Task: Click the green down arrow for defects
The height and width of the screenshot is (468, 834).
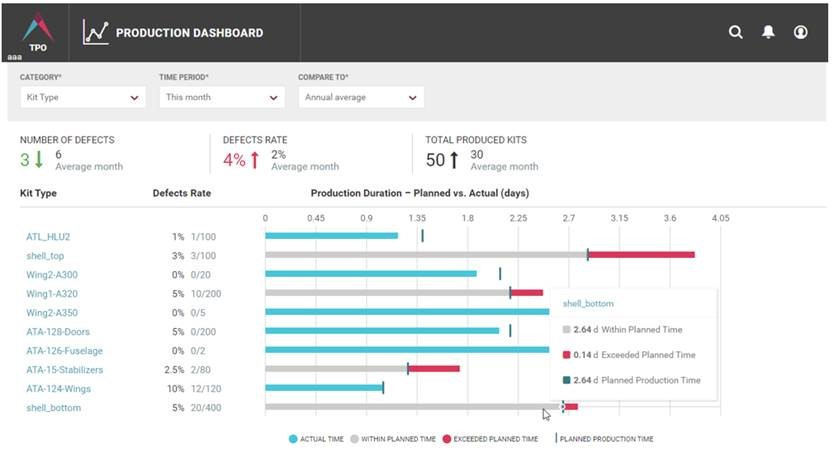Action: pos(38,160)
